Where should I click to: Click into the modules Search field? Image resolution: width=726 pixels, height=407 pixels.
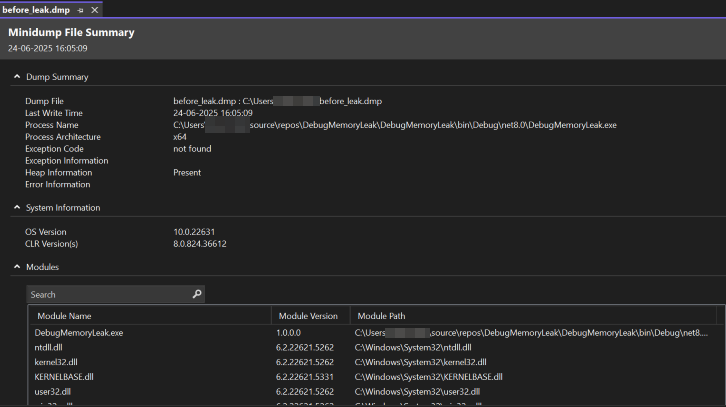coord(108,295)
